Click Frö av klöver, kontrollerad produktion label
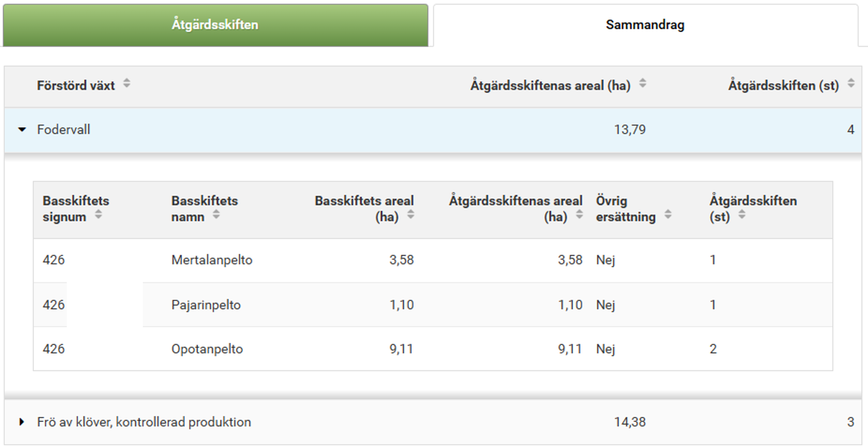This screenshot has height=448, width=868. coord(144,422)
